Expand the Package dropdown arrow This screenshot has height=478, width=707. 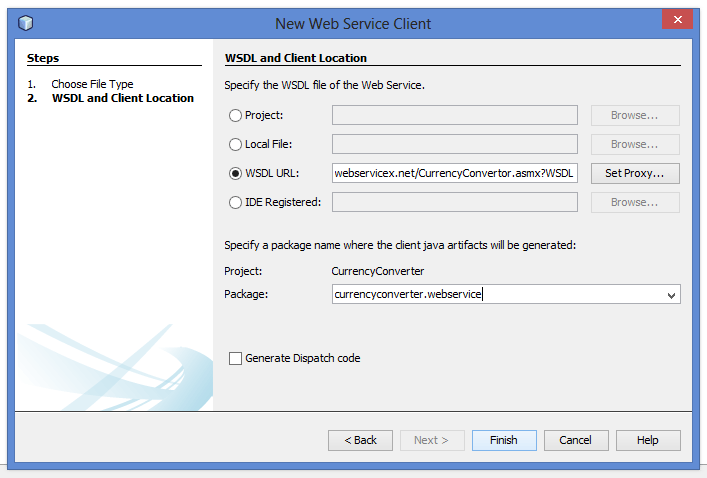(x=671, y=295)
